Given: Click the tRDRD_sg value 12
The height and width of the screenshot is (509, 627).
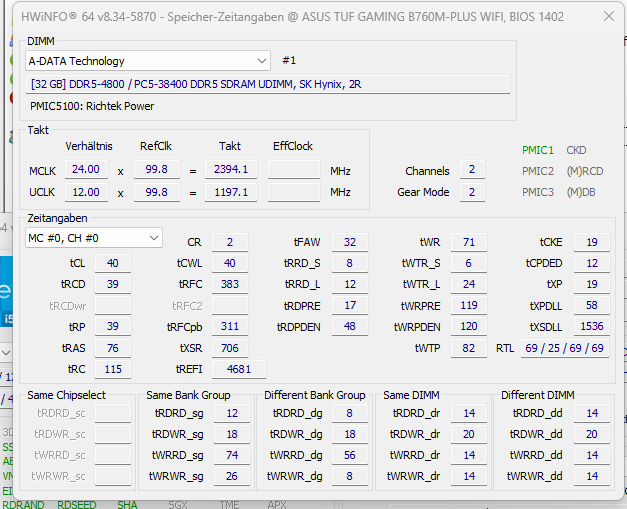Looking at the screenshot, I should point(232,413).
